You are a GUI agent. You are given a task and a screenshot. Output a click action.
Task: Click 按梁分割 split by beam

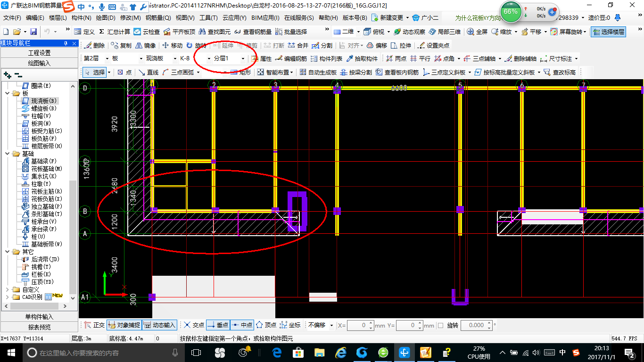[356, 72]
